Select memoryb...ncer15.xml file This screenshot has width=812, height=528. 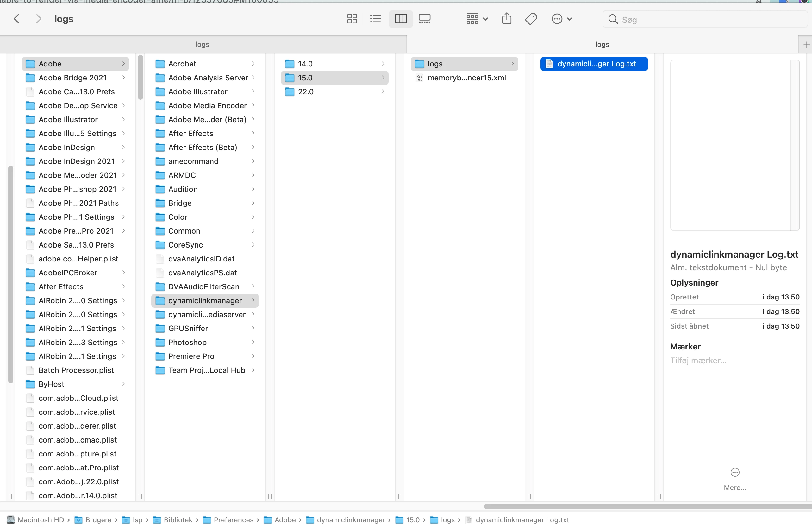click(x=466, y=78)
